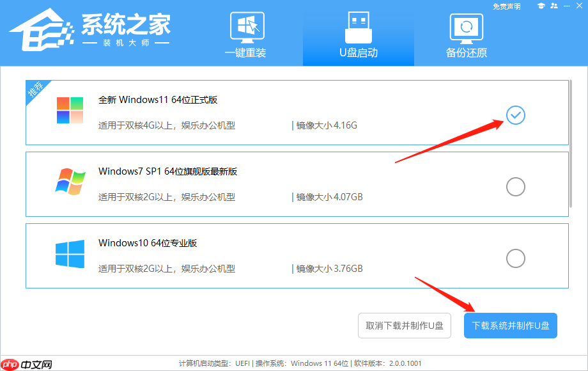
Task: Click the Windows 10 blue logo
Action: [70, 254]
